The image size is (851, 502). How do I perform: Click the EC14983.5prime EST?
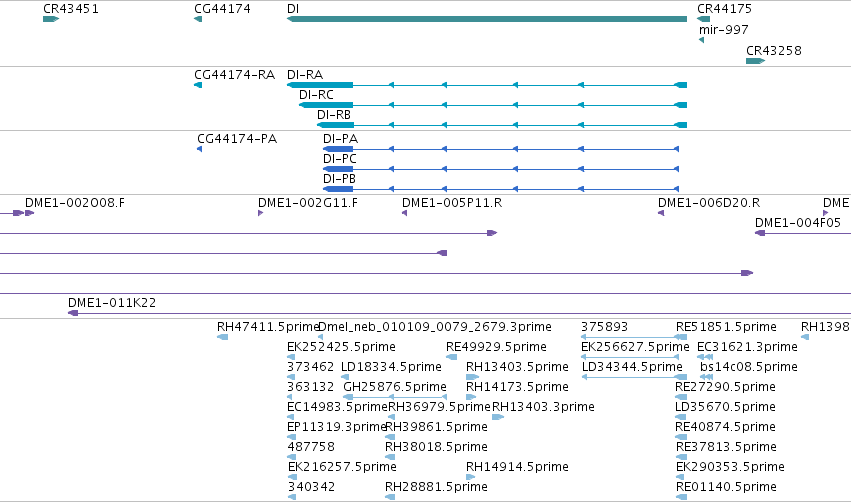(291, 417)
